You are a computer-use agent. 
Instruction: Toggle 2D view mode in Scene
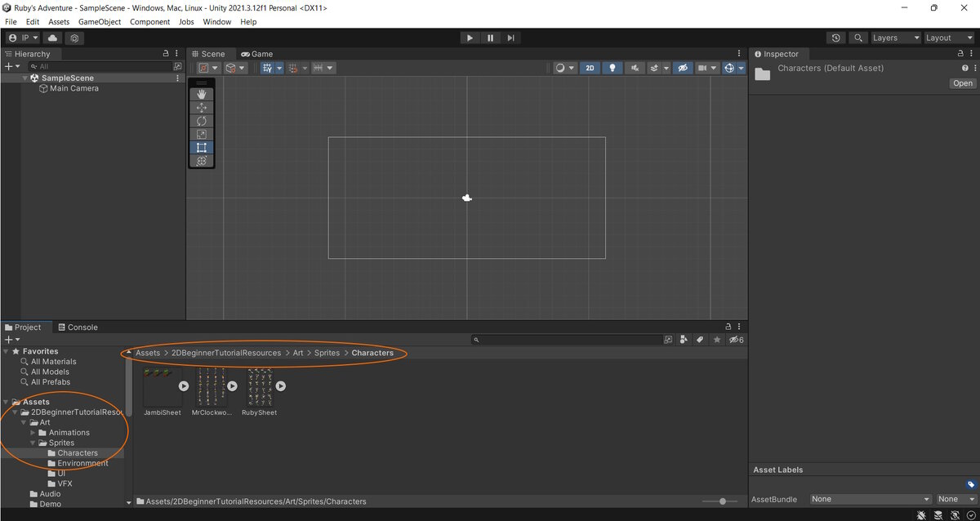(x=590, y=68)
